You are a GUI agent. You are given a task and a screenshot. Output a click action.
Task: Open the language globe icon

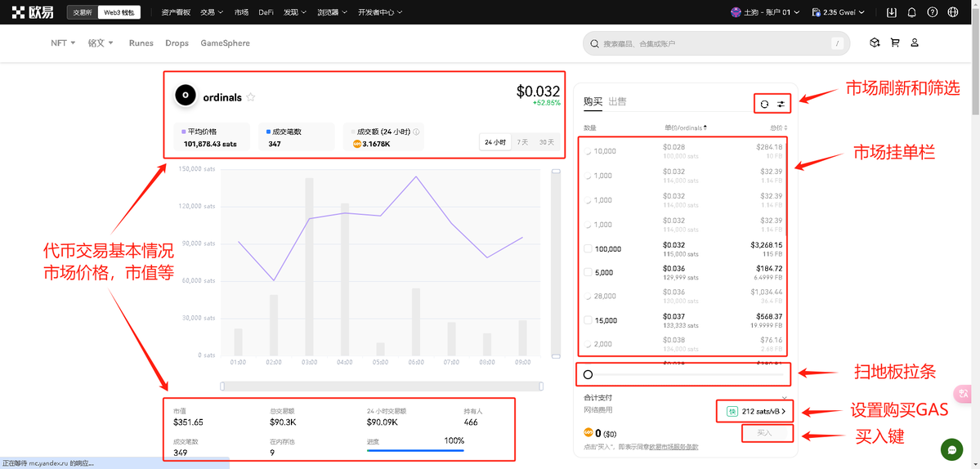click(x=953, y=12)
